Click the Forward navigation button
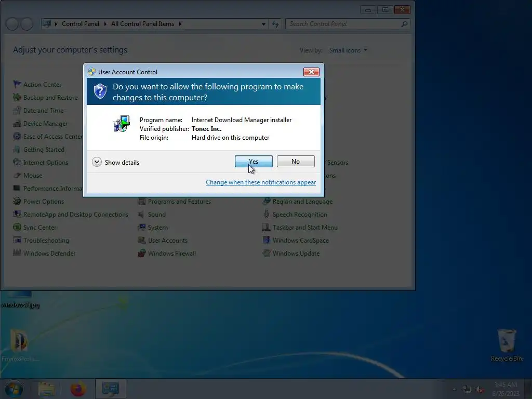532x399 pixels. click(27, 24)
